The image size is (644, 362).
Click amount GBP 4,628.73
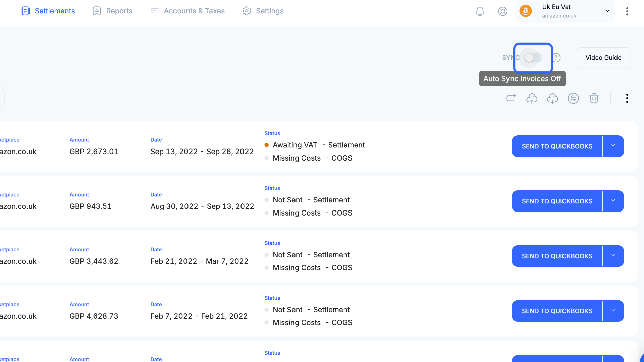[x=94, y=316]
